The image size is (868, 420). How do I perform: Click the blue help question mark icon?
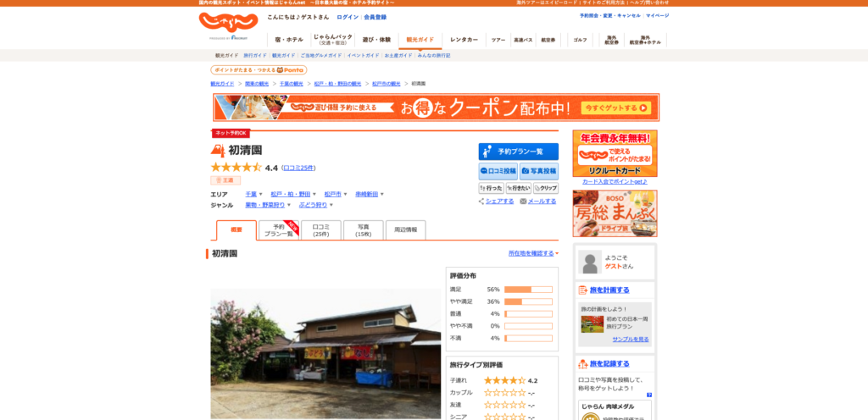[x=649, y=395]
